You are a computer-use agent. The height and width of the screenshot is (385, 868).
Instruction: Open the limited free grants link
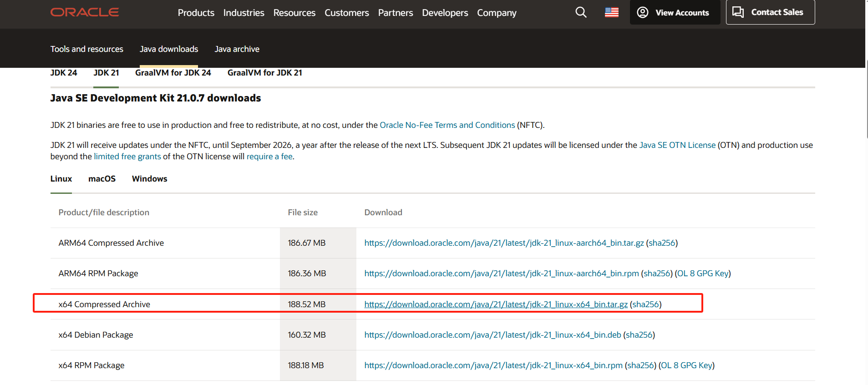pos(127,157)
